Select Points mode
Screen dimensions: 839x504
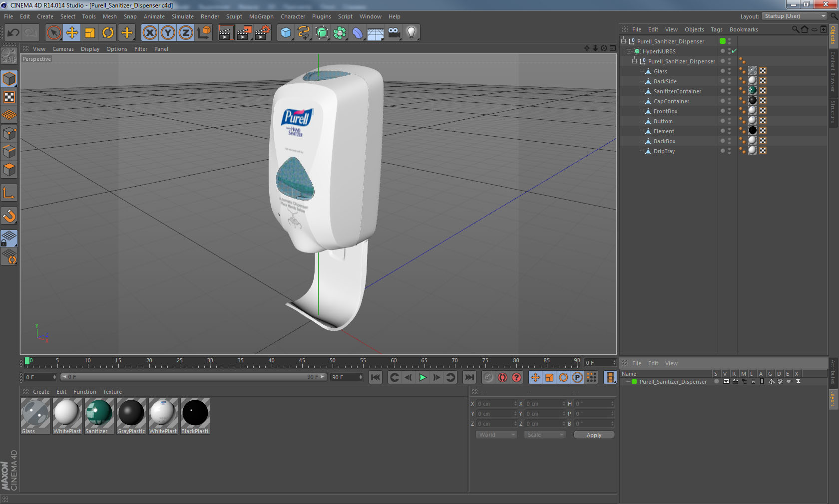click(x=9, y=134)
